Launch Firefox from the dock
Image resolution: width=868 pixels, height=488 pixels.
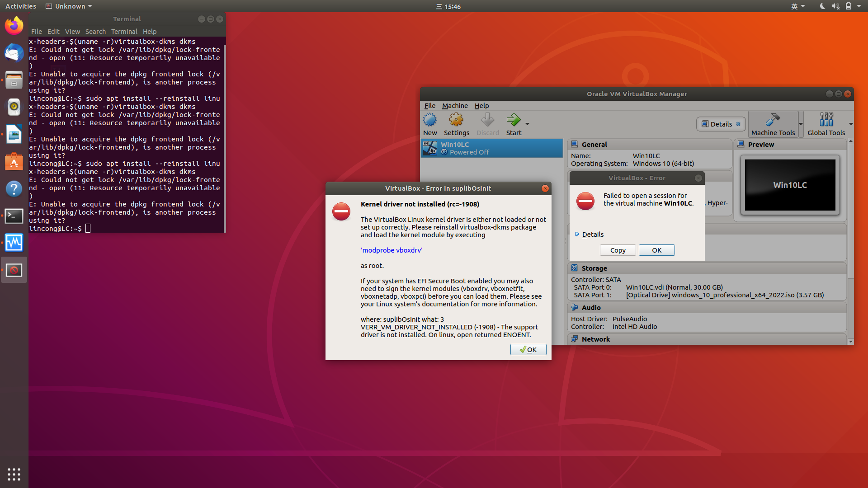click(x=14, y=26)
